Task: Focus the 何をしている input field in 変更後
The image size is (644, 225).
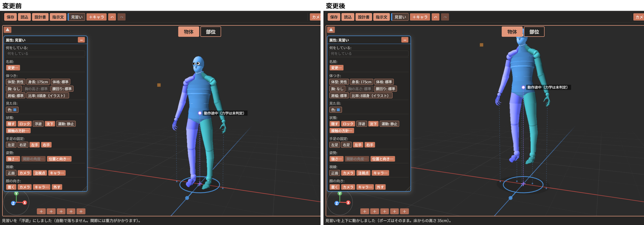Action: point(368,54)
